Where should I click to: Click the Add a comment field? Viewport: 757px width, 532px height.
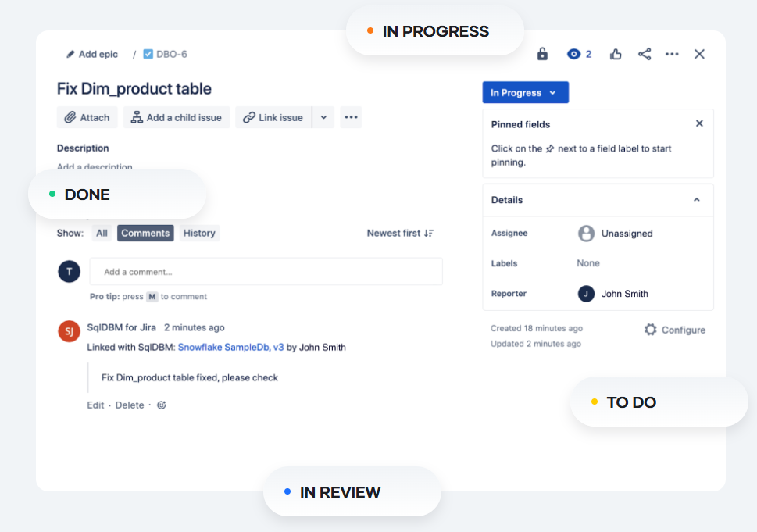point(266,272)
